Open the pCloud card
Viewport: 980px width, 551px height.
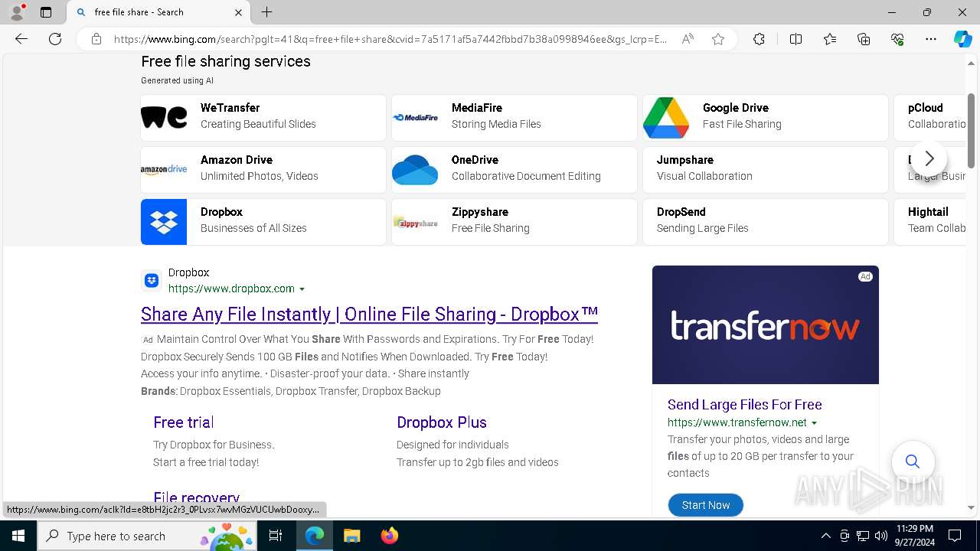929,118
